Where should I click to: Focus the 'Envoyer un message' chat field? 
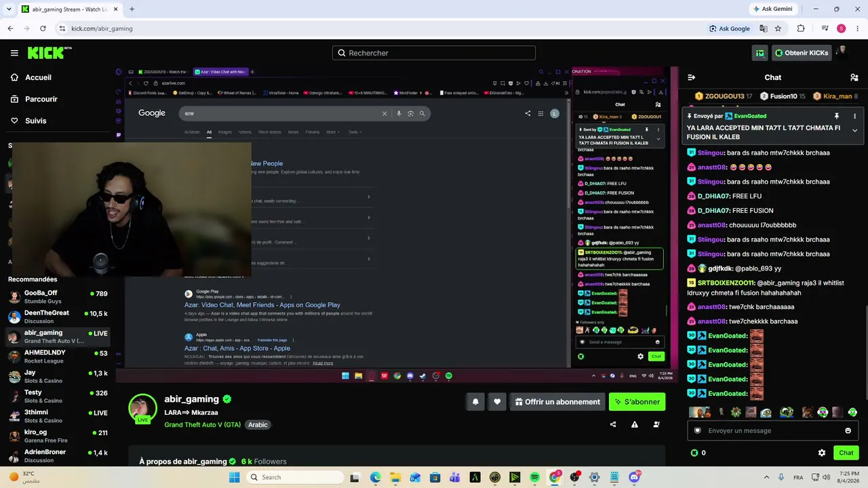tap(772, 430)
